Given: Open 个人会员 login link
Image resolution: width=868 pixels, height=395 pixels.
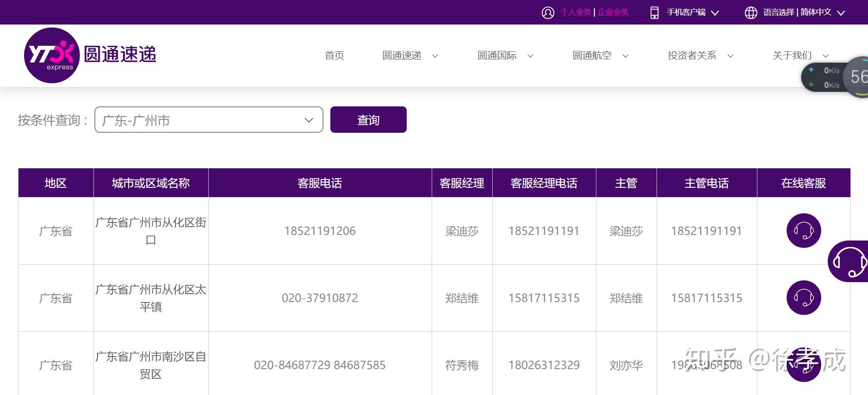Looking at the screenshot, I should (576, 12).
